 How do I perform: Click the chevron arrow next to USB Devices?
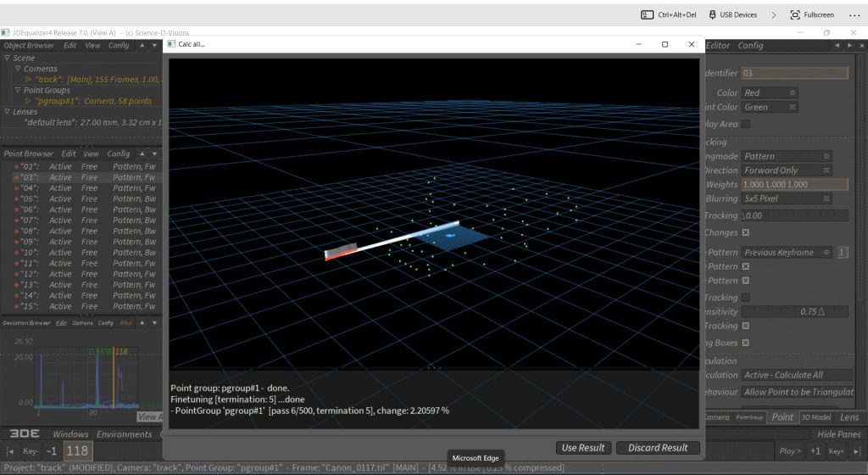click(773, 15)
